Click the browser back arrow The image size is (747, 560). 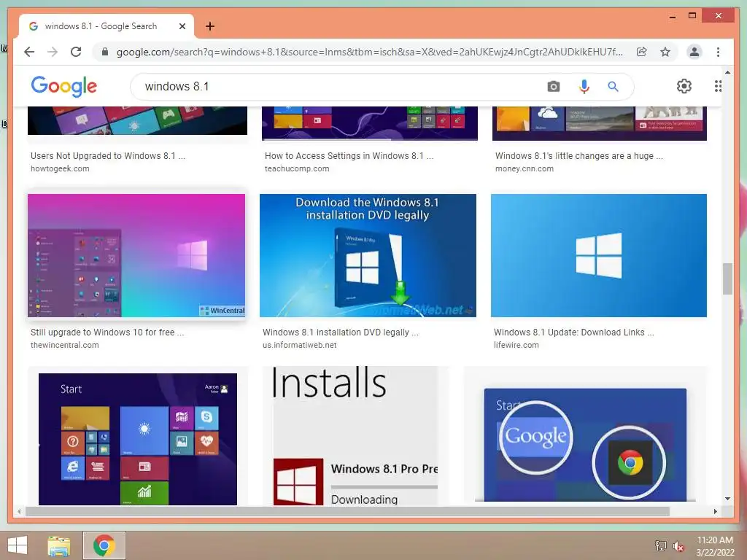pos(29,52)
